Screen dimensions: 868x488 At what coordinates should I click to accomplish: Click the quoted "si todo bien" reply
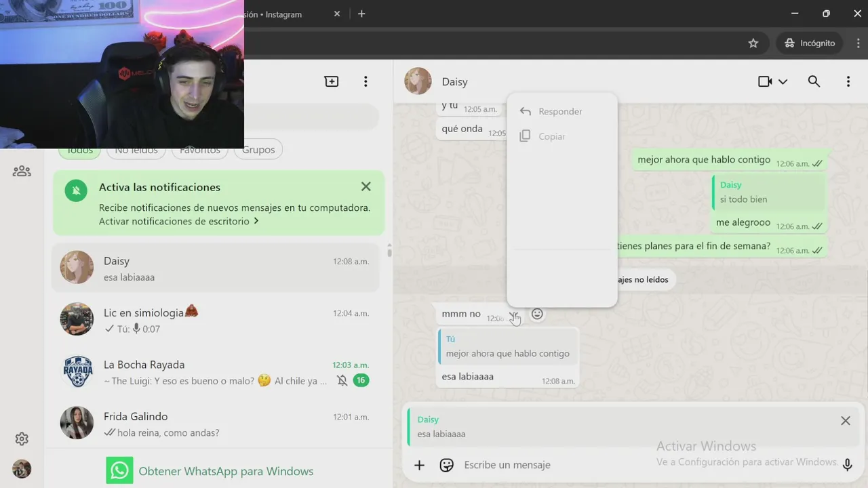768,192
